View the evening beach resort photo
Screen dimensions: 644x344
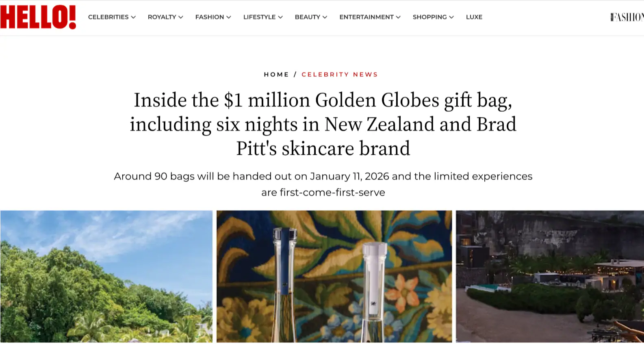[550, 276]
